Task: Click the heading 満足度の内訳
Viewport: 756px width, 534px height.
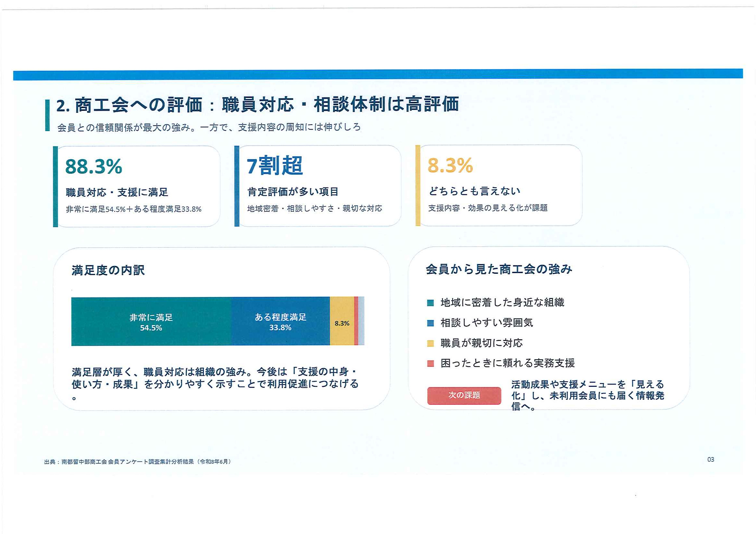Action: 108,271
